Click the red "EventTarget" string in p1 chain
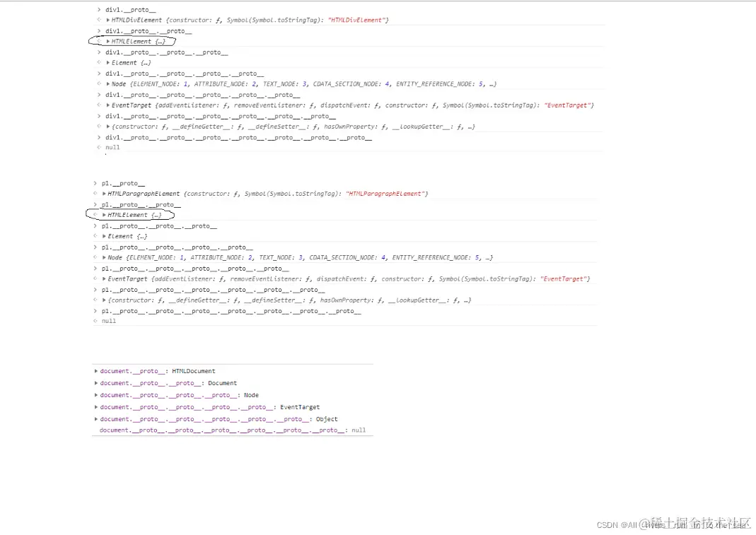This screenshot has width=756, height=535. pos(563,278)
